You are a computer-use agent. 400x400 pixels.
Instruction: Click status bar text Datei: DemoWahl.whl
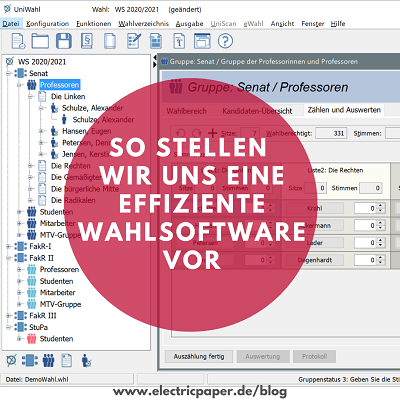tap(37, 379)
